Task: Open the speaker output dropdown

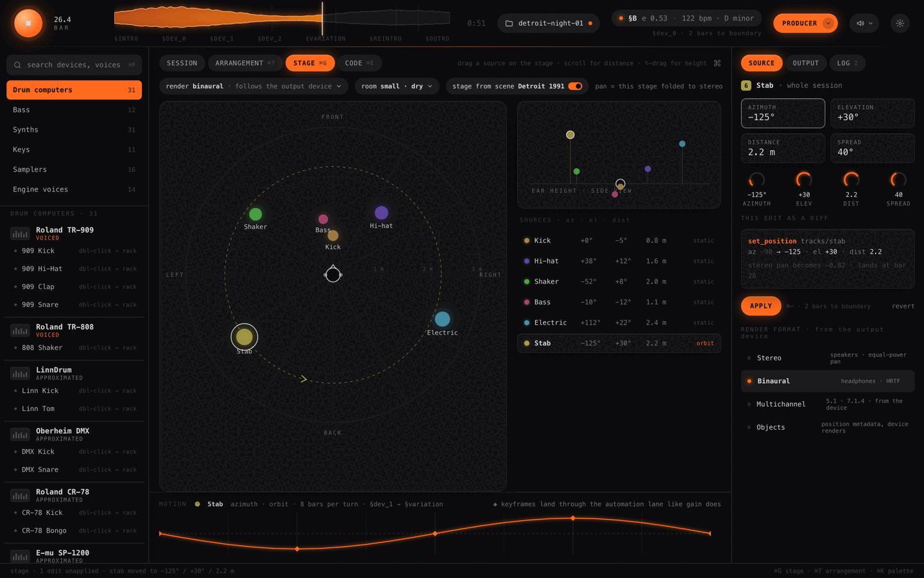Action: pos(864,23)
